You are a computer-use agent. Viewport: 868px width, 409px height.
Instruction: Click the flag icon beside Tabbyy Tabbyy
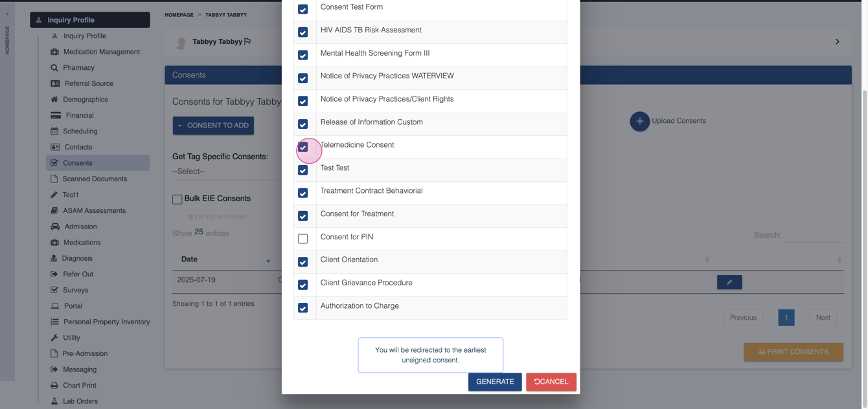click(247, 41)
